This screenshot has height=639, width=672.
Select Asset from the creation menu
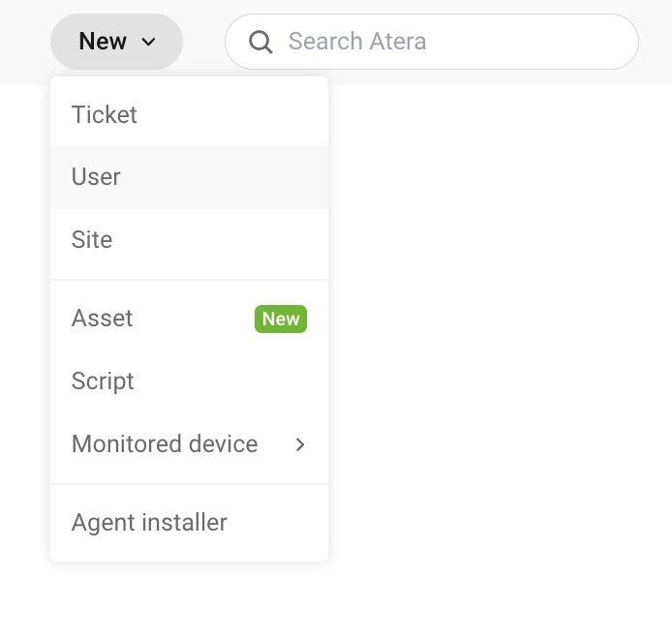189,319
